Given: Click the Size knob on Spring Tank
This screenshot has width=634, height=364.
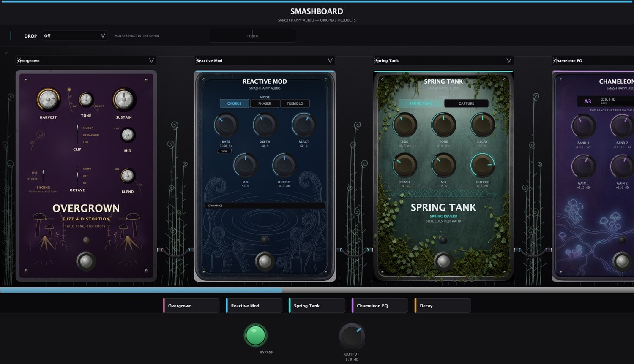Looking at the screenshot, I should [x=404, y=125].
